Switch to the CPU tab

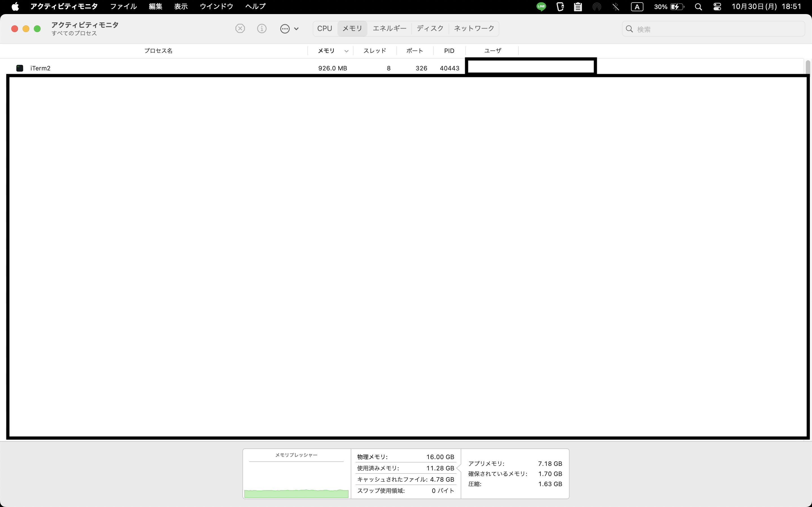(325, 28)
